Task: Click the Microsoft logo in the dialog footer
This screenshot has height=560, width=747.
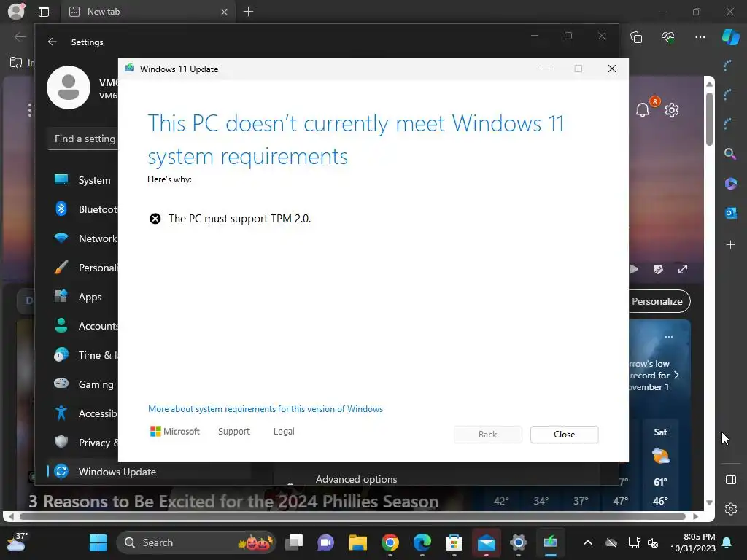Action: click(x=175, y=432)
